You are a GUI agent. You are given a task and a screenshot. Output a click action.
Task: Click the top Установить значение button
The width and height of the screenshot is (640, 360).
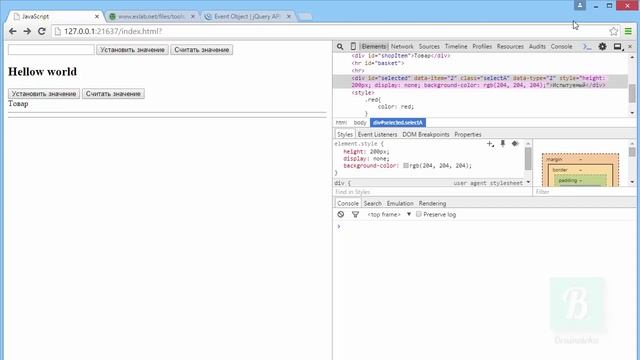point(132,50)
